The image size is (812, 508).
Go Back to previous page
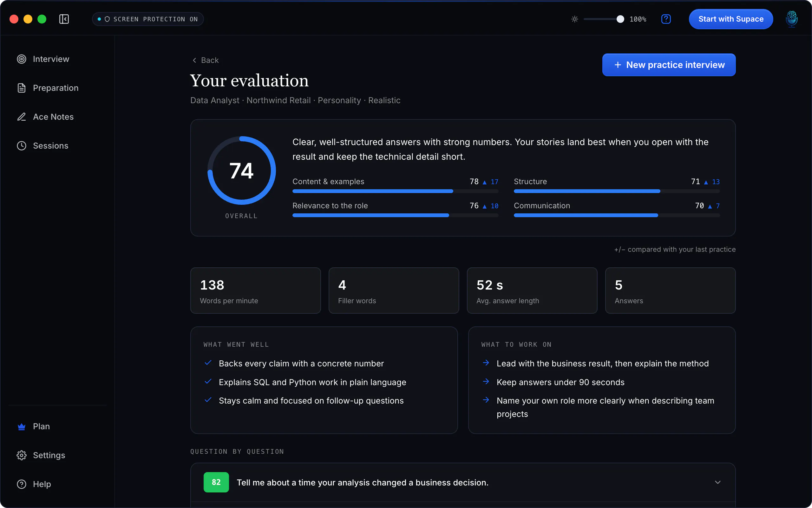205,60
